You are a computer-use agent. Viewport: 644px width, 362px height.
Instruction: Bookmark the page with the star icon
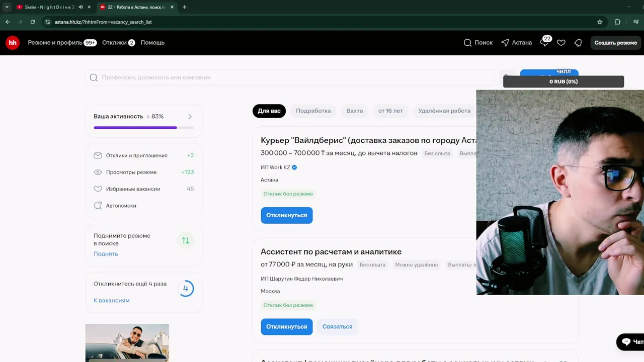tap(600, 22)
